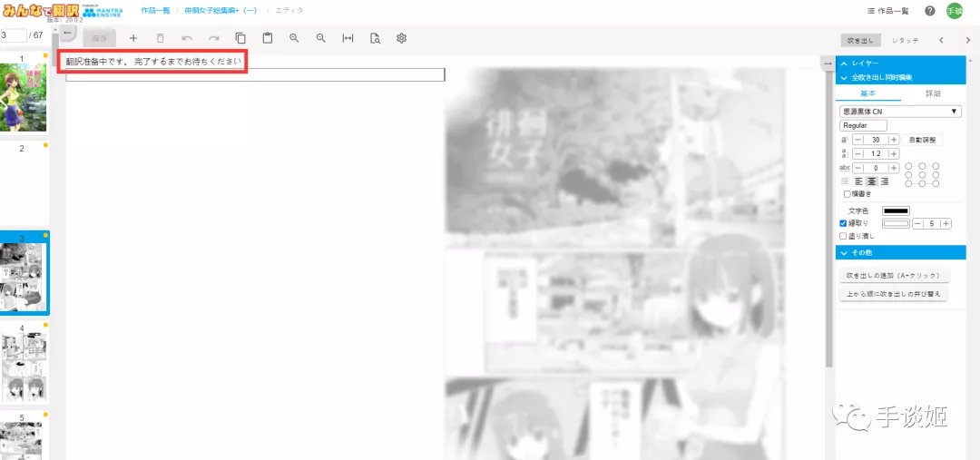Pick the black 文字色 text color swatch

(x=896, y=210)
